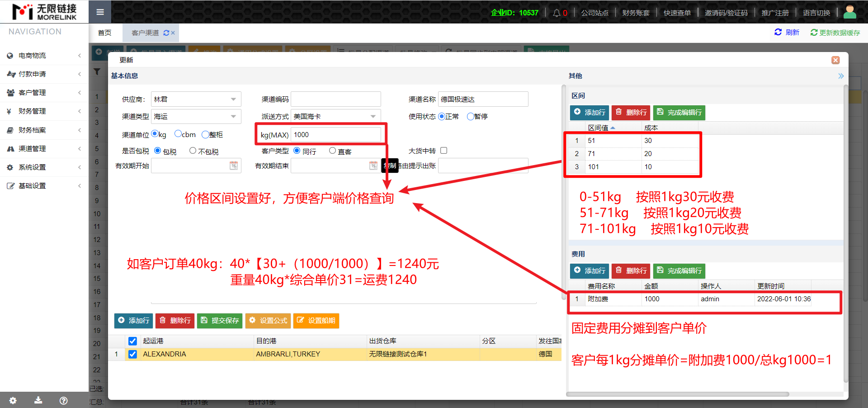Open 语言切换 in the top menu
Image resolution: width=868 pixels, height=408 pixels.
pos(816,13)
